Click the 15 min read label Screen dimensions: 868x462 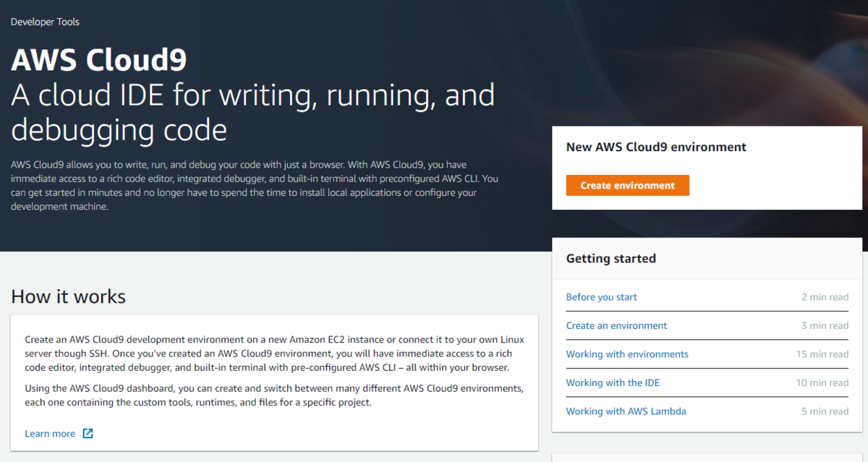click(x=822, y=354)
